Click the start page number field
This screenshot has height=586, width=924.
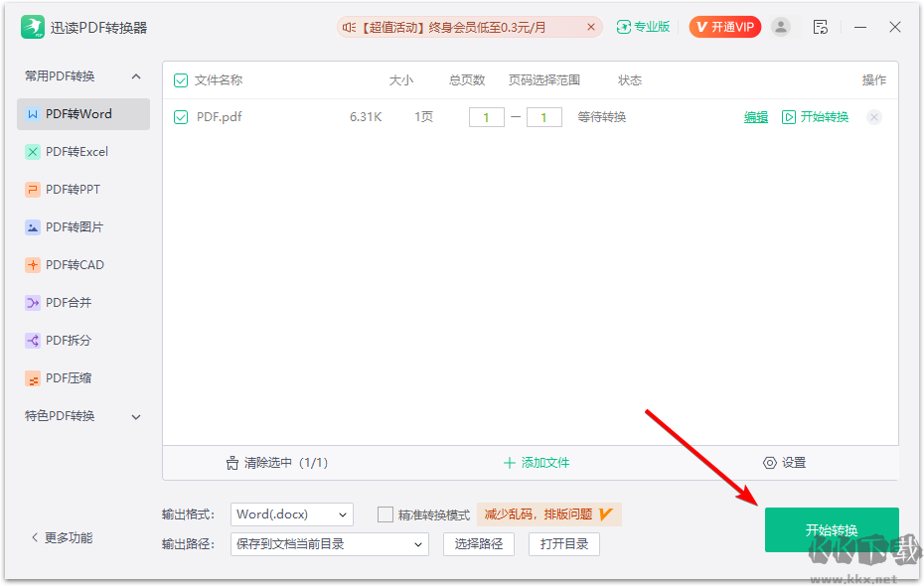point(486,117)
